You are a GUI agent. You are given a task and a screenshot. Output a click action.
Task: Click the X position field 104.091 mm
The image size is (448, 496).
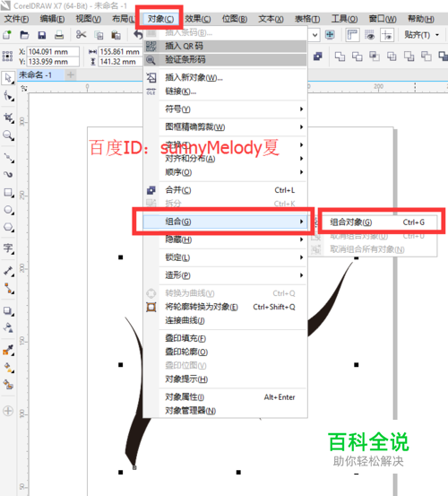(x=53, y=51)
